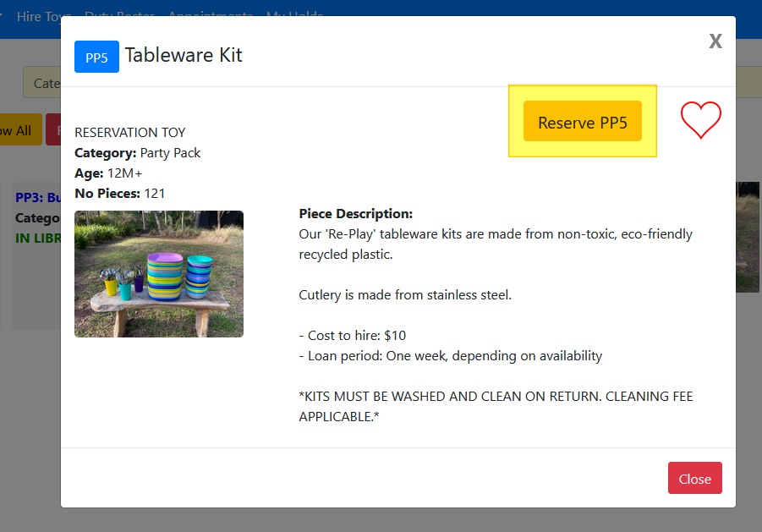Screen dimensions: 762x532
Task: Click the Piece Description heading
Action: point(355,214)
